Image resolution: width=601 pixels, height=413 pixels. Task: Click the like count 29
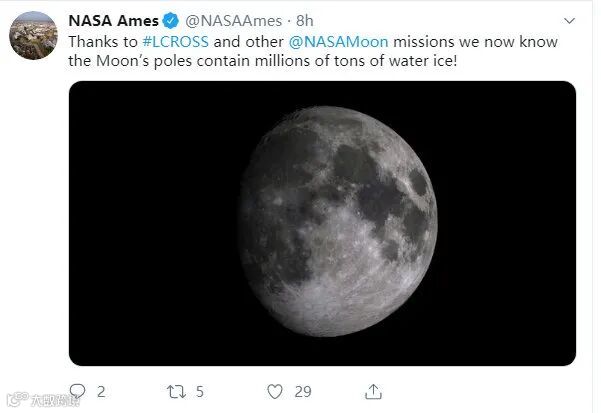303,391
